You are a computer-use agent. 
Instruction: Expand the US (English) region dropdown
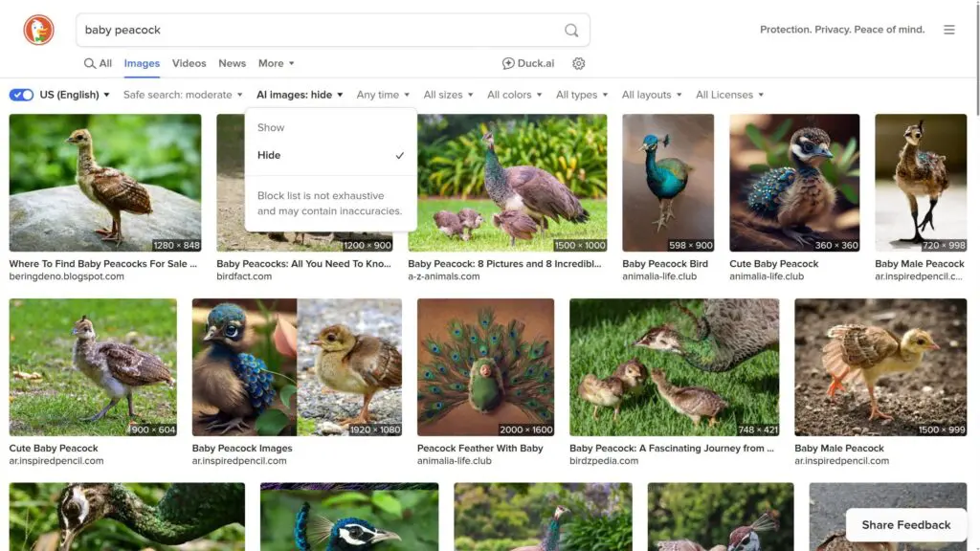click(x=75, y=95)
